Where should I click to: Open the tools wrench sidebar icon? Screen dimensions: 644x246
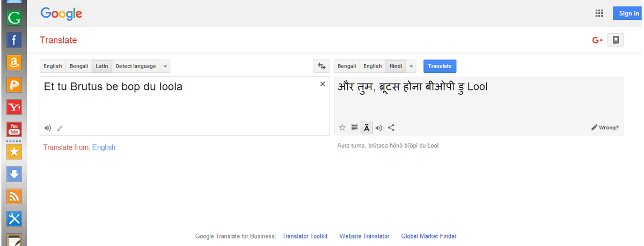point(14,219)
